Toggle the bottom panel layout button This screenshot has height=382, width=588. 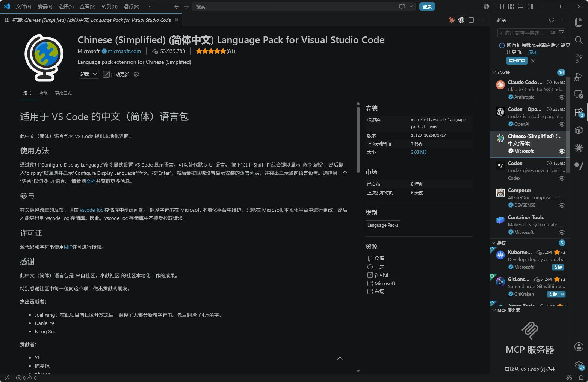pyautogui.click(x=521, y=6)
